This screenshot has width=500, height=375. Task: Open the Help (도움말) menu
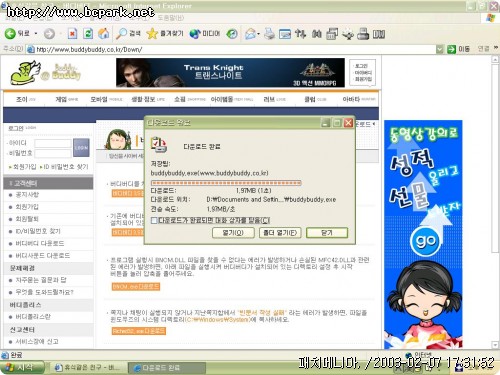tap(170, 18)
